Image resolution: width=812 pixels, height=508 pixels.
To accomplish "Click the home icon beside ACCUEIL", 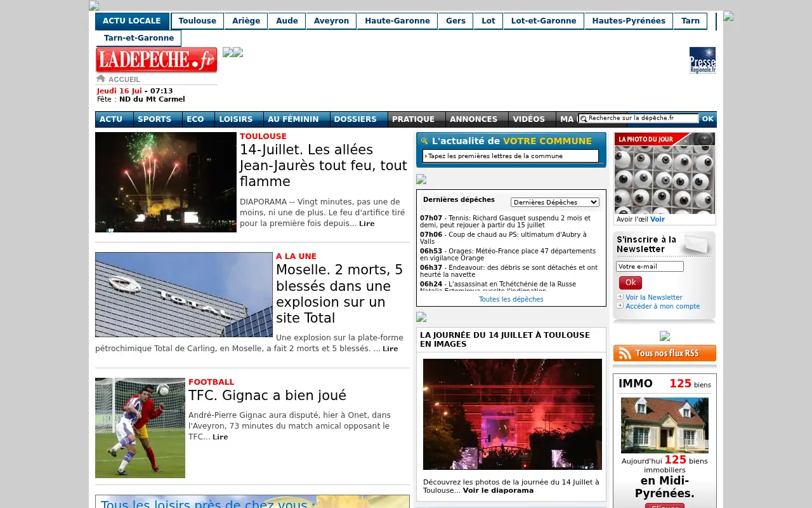I will pos(100,79).
